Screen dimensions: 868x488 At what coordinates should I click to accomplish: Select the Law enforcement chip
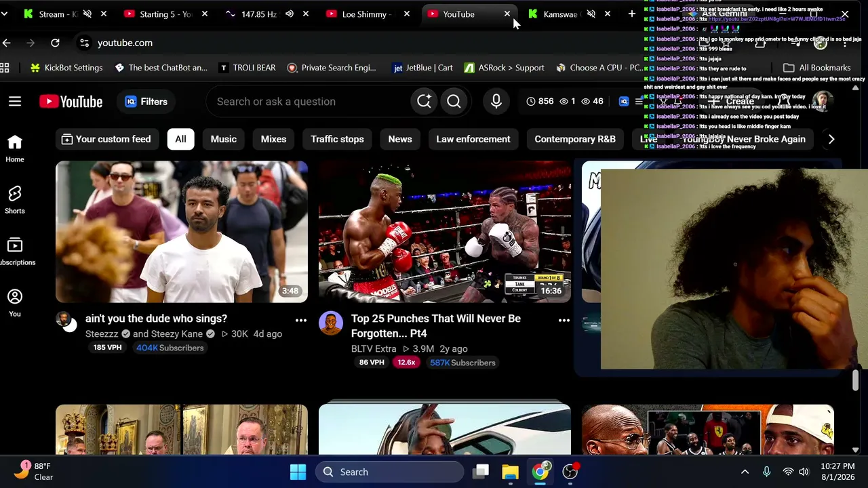473,139
